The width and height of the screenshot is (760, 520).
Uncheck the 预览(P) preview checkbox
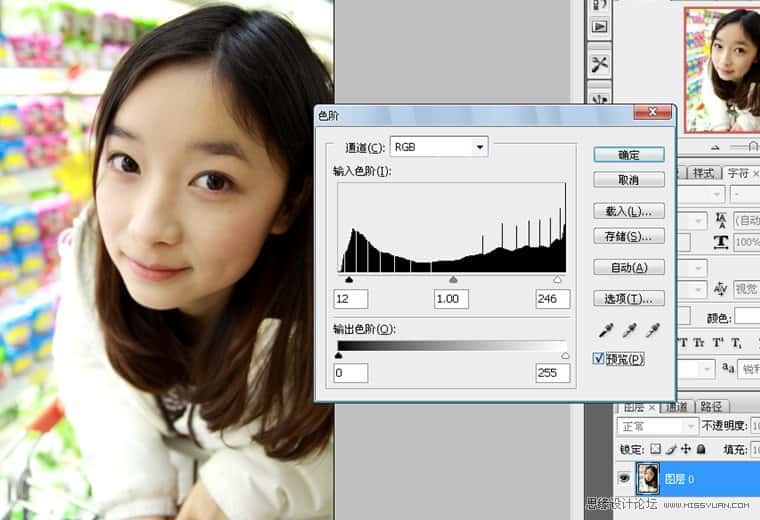coord(600,359)
